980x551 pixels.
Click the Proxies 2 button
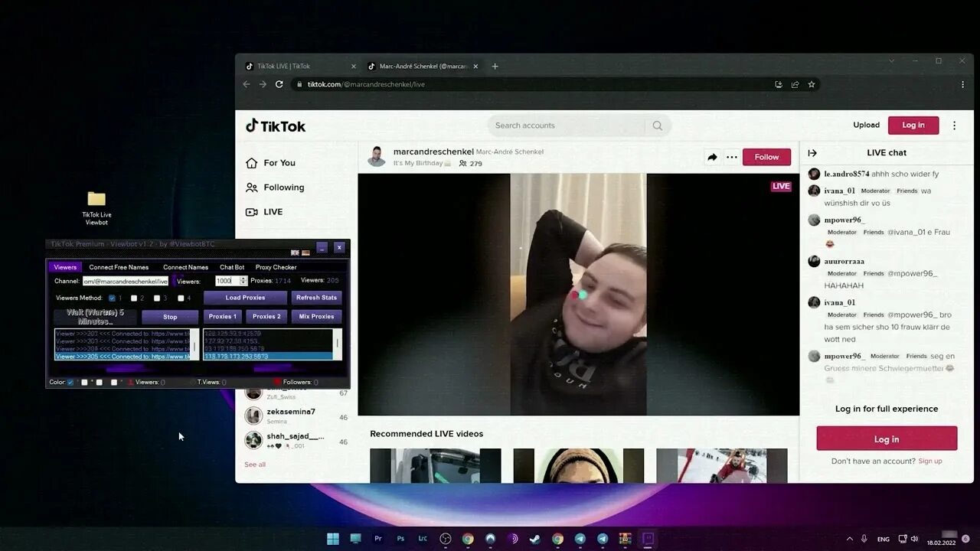pyautogui.click(x=266, y=316)
